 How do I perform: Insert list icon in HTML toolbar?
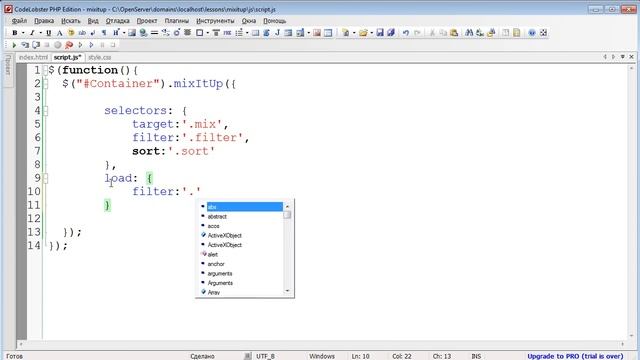[x=239, y=33]
